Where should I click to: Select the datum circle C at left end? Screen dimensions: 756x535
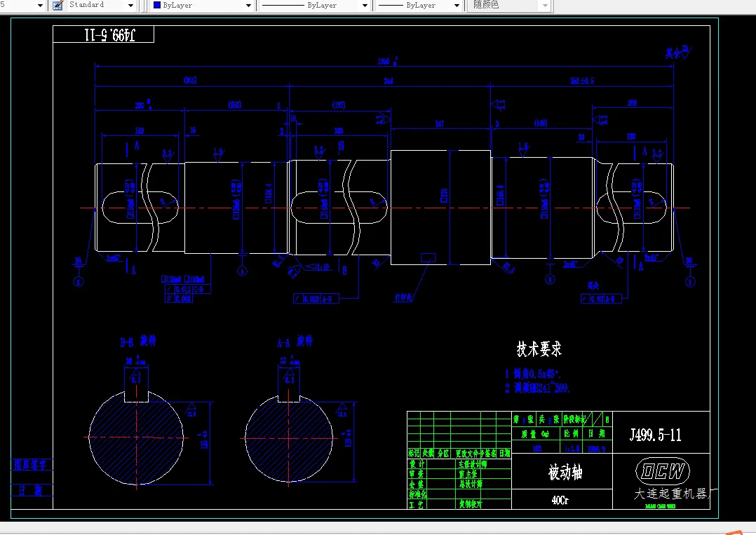click(79, 281)
